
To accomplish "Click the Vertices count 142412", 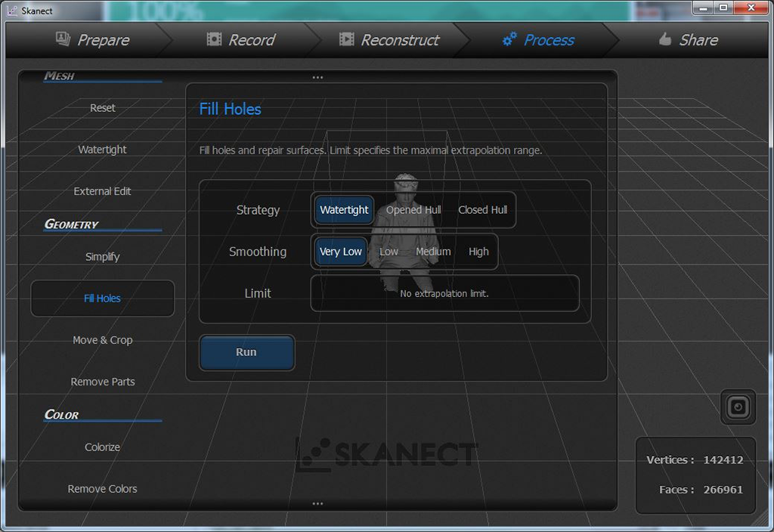I will point(723,460).
